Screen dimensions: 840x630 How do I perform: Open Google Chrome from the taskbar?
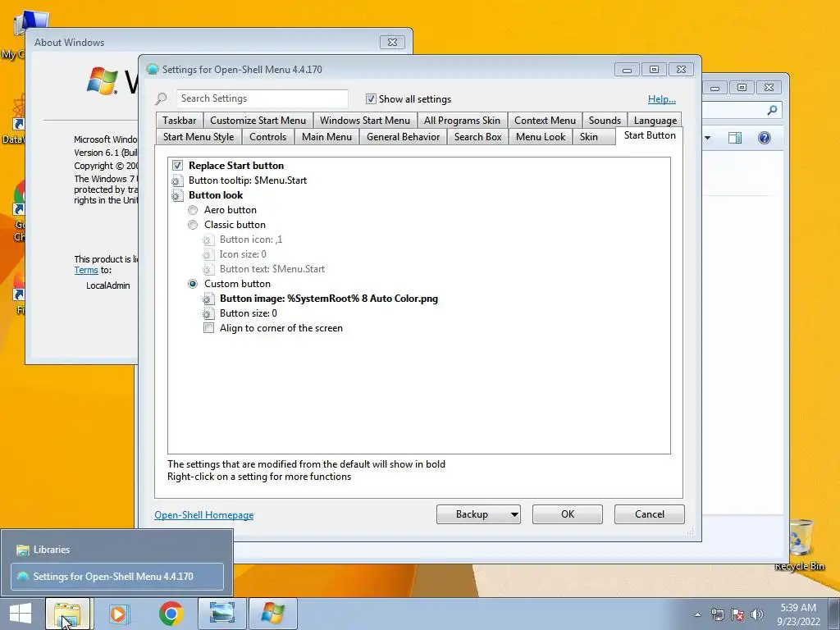click(x=171, y=614)
